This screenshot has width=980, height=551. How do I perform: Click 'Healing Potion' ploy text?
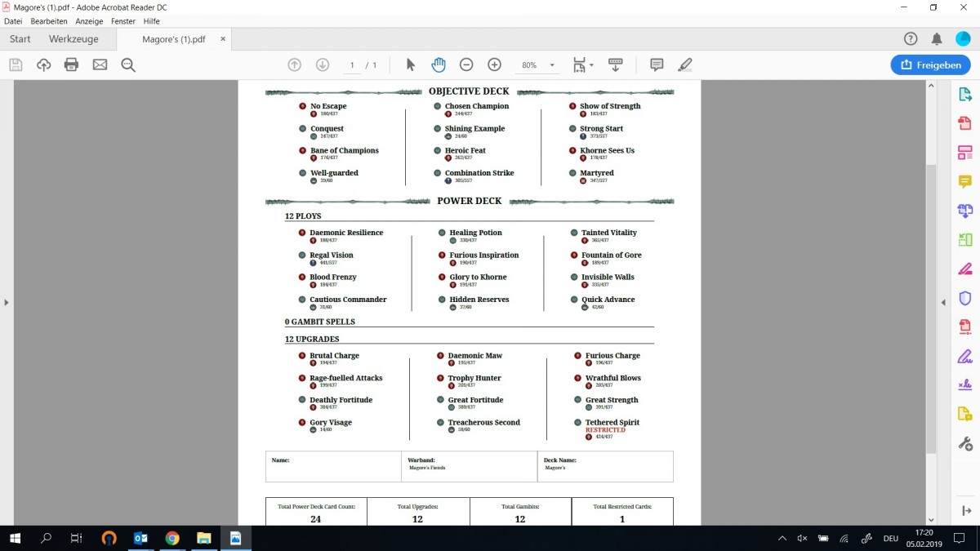[475, 233]
